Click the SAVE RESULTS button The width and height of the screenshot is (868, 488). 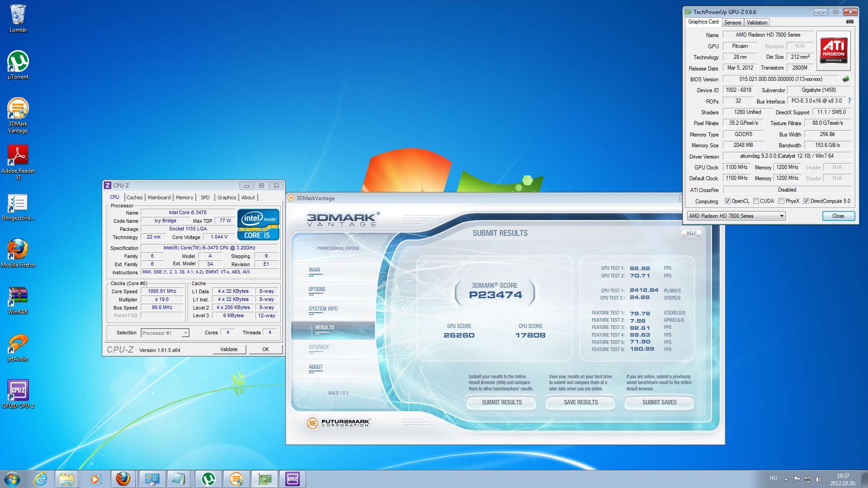[580, 402]
